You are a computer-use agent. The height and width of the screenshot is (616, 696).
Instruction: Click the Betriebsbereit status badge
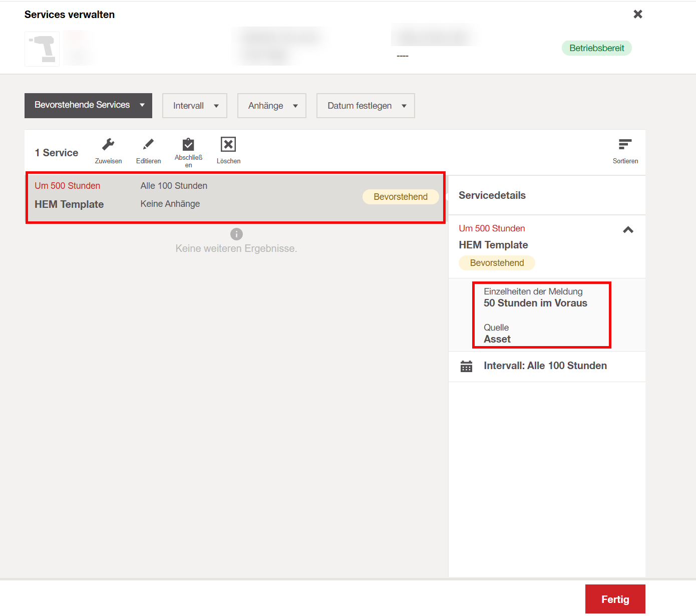(x=596, y=48)
